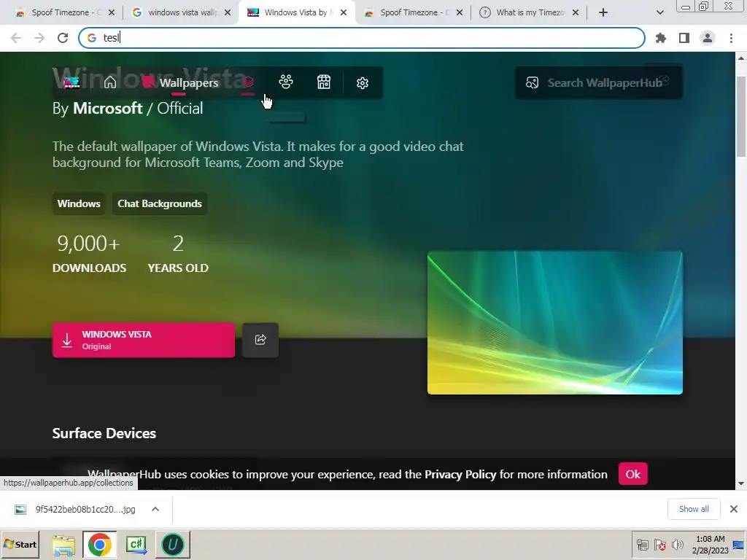Close the What is my Timezone tab
The image size is (747, 560).
[x=576, y=13]
